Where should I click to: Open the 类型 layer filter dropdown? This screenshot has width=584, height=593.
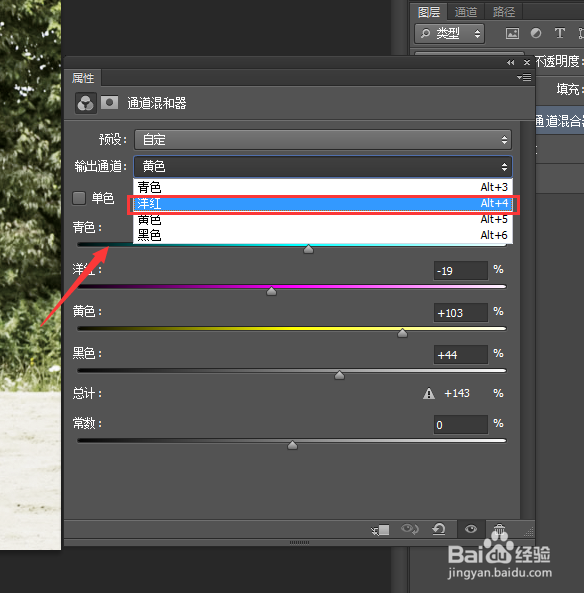coord(449,34)
